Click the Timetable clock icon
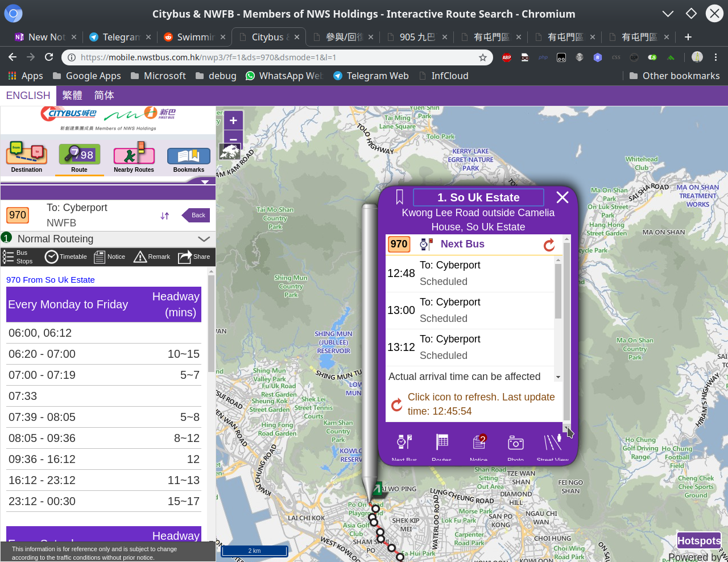The width and height of the screenshot is (728, 562). click(x=52, y=257)
